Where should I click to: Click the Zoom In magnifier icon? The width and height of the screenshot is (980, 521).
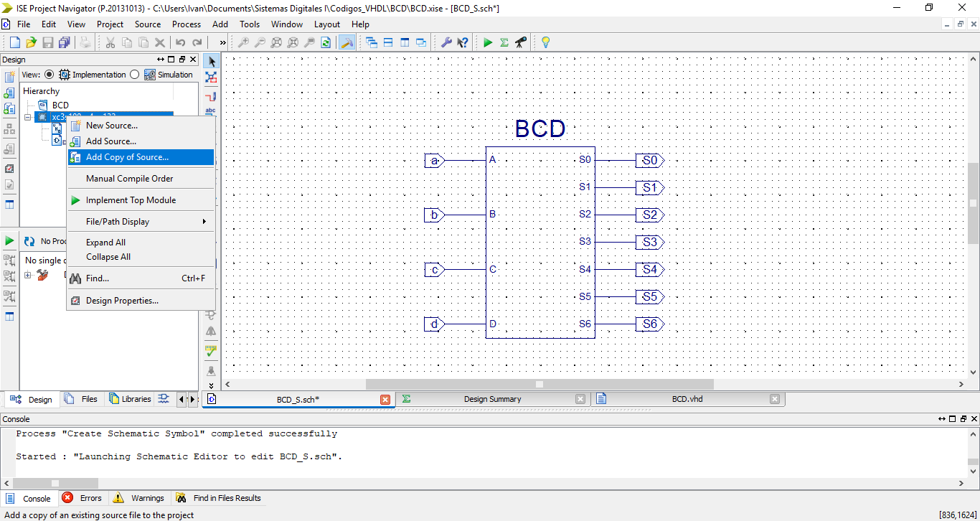243,42
